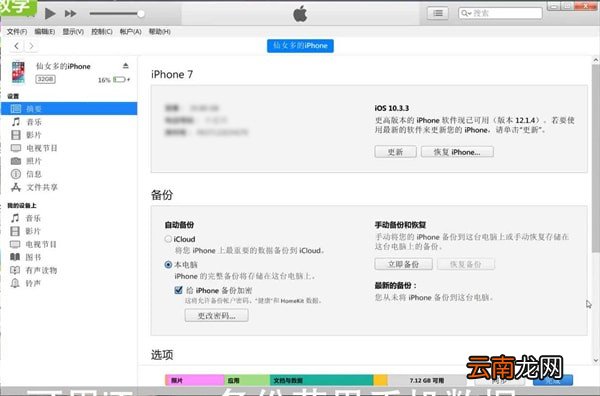Open the 文件(F) menu

tap(16, 32)
